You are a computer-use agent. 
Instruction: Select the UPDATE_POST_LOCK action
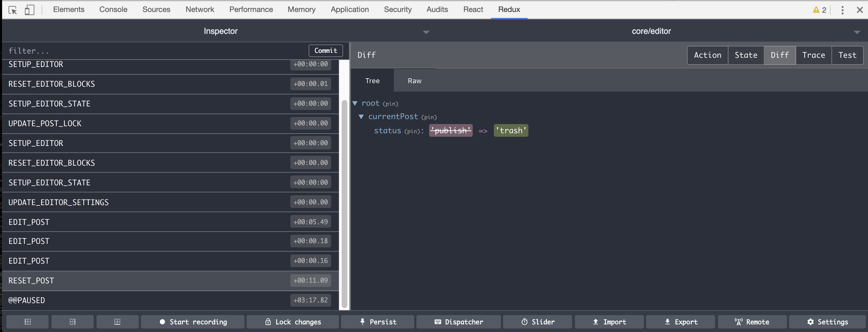point(170,124)
